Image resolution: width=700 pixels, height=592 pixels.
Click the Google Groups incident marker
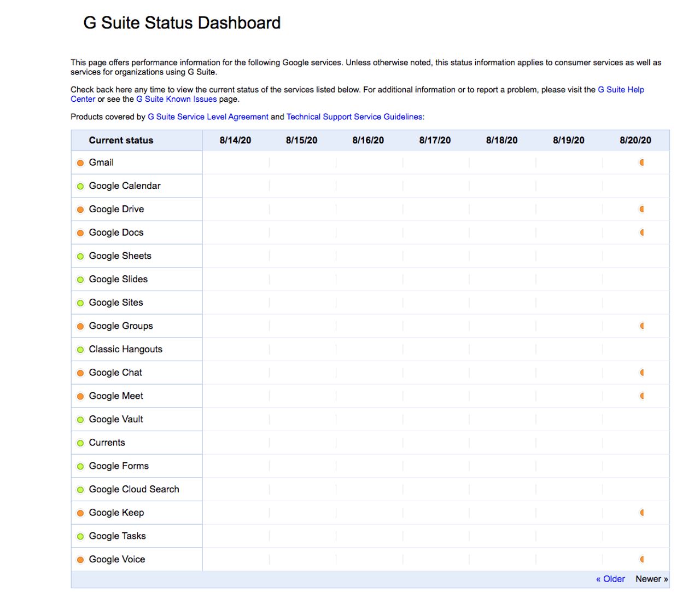642,326
